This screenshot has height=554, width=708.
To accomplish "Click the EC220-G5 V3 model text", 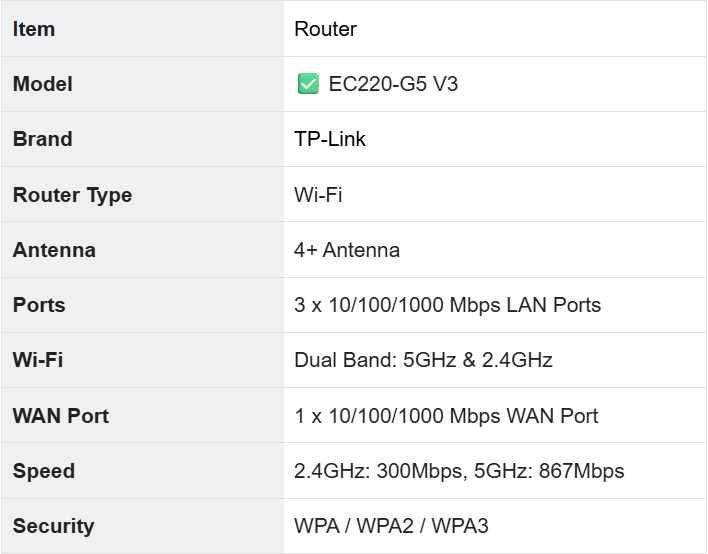I will [393, 84].
